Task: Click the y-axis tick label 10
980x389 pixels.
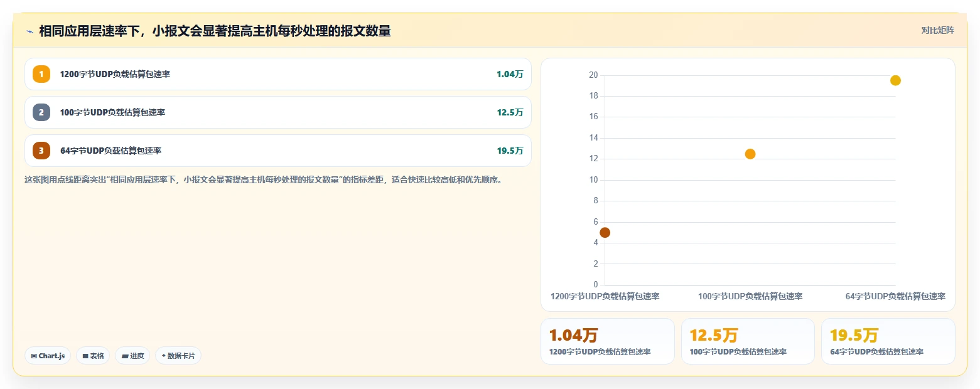Action: click(593, 180)
